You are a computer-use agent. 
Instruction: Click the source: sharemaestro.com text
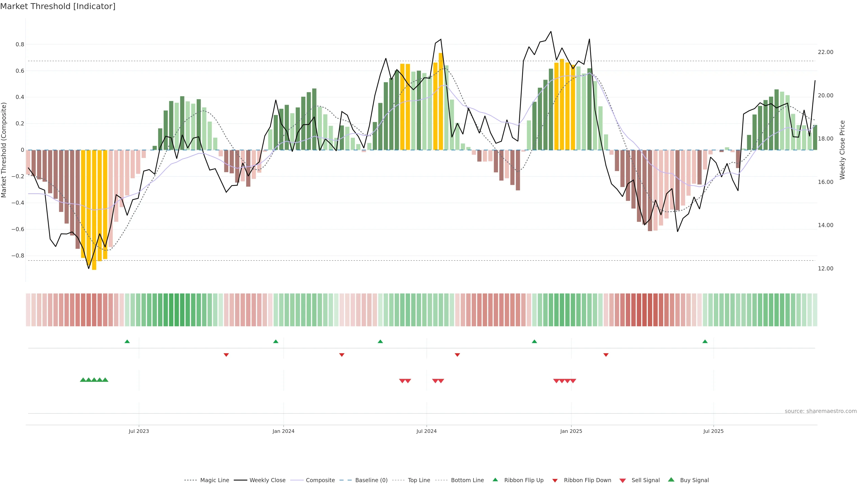click(821, 411)
